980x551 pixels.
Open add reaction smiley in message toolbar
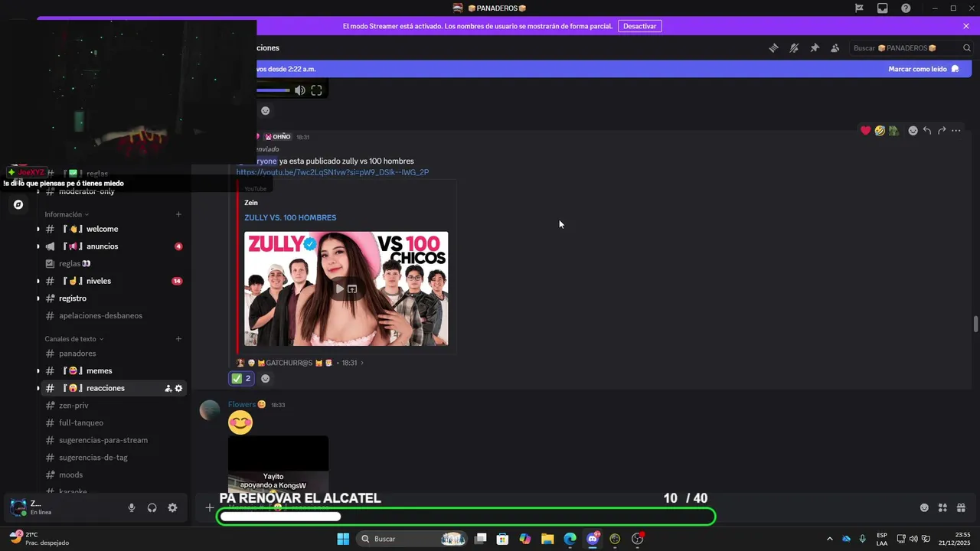pos(913,131)
